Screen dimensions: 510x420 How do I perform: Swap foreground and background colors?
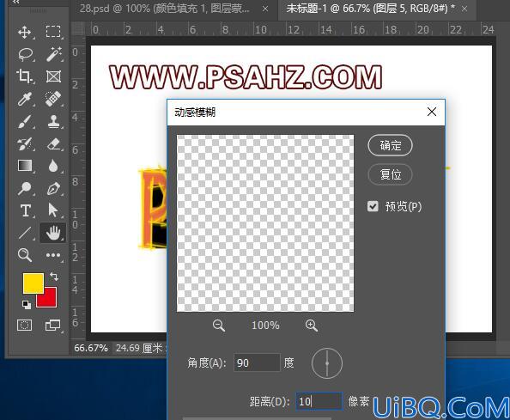(54, 277)
